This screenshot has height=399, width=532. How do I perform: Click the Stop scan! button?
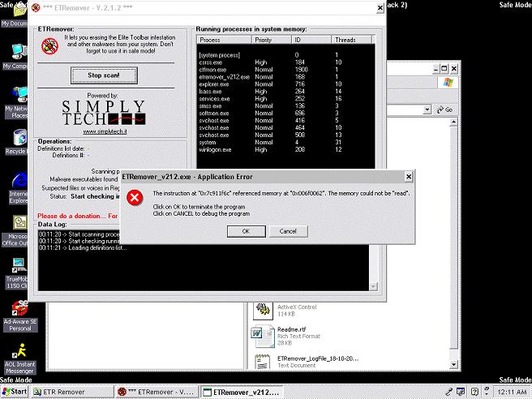click(104, 75)
